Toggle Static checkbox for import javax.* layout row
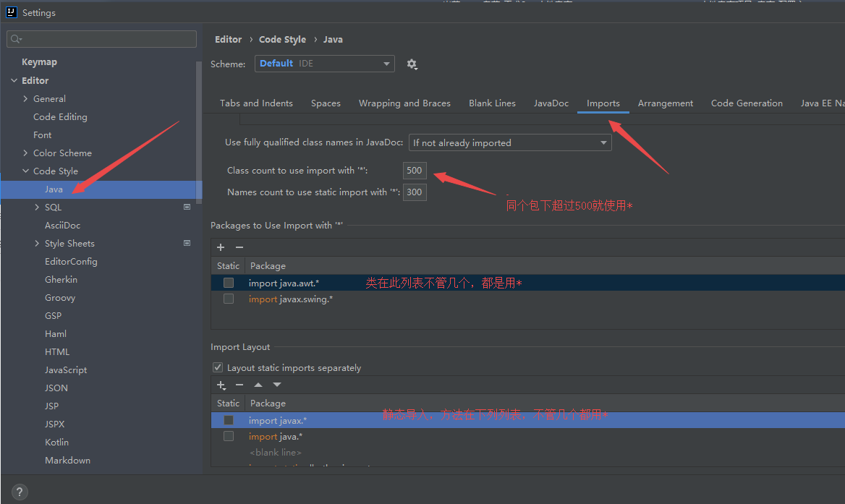 229,420
